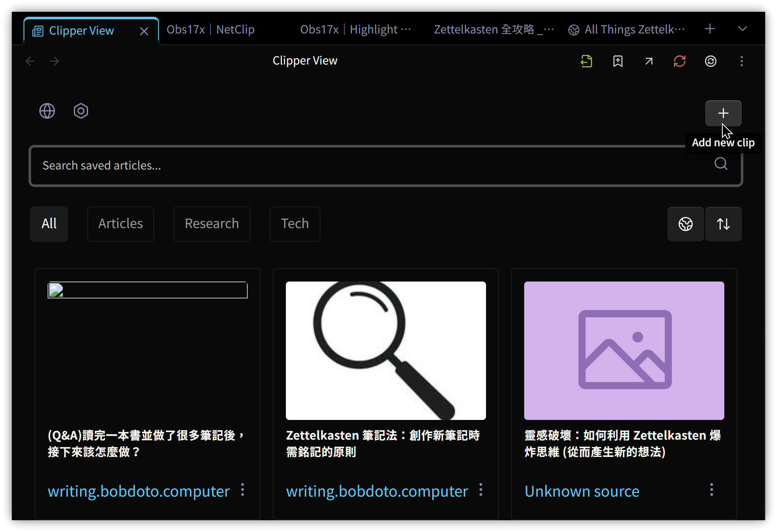This screenshot has height=532, width=777.
Task: Open writing.bobdoto.computer link on first card
Action: 138,492
